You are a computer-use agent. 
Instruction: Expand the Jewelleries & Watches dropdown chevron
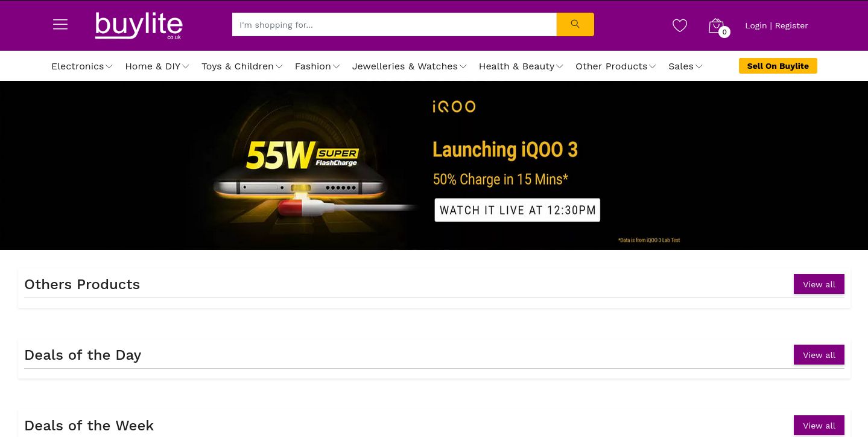463,67
